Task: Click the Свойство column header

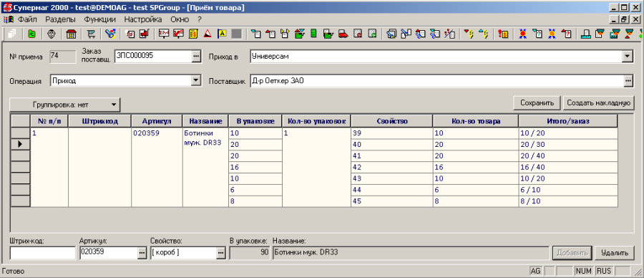Action: coord(391,121)
